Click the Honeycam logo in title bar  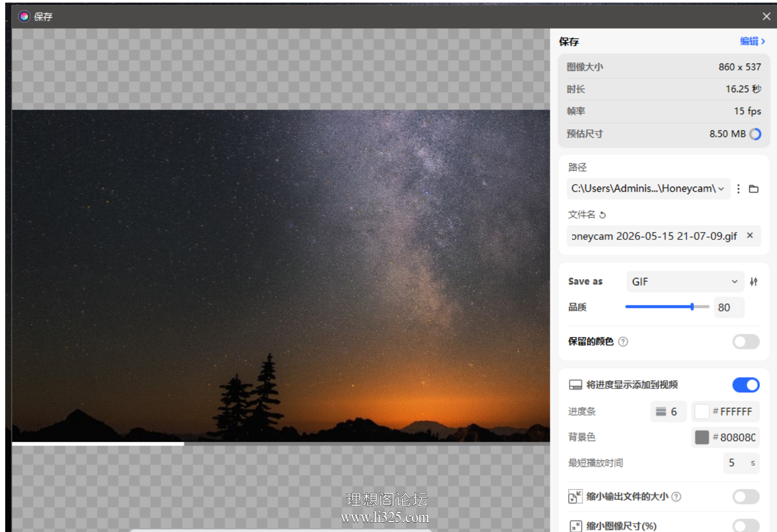point(24,16)
